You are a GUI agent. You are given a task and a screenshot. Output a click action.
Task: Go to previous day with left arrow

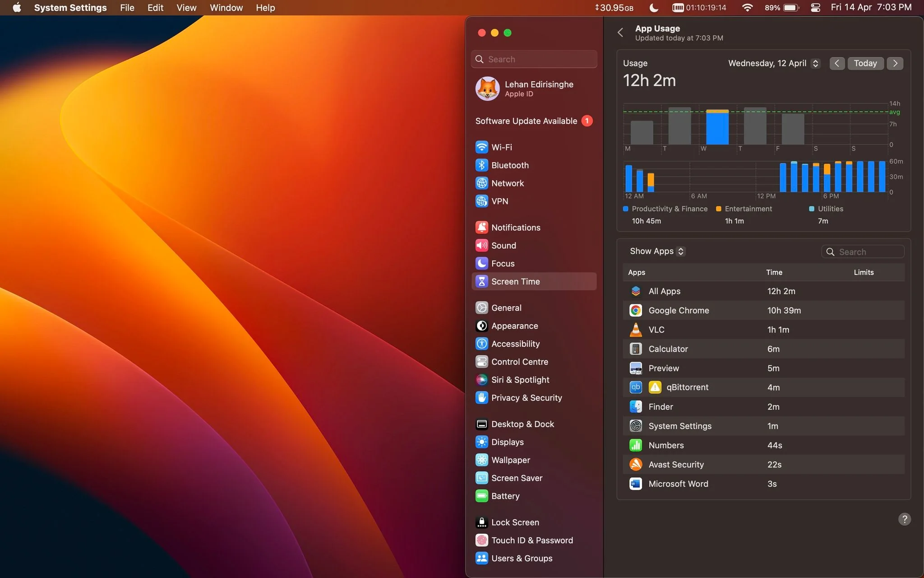point(837,63)
